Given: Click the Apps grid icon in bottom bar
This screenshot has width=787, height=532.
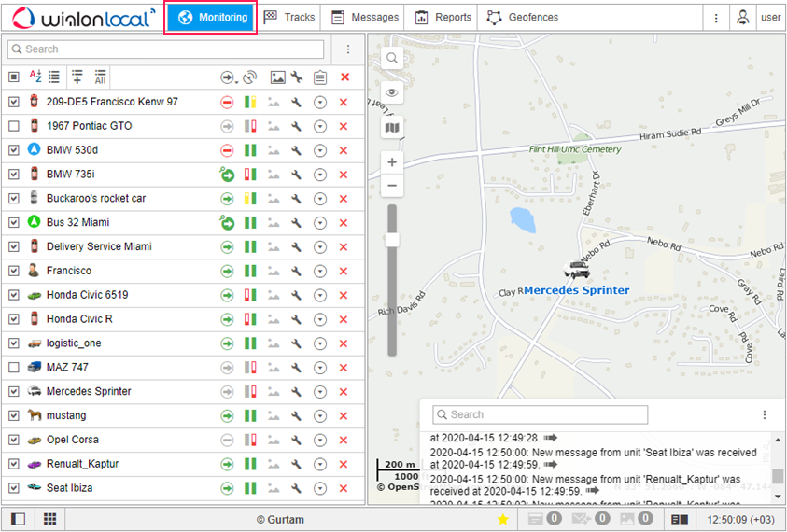Looking at the screenshot, I should coord(50,519).
